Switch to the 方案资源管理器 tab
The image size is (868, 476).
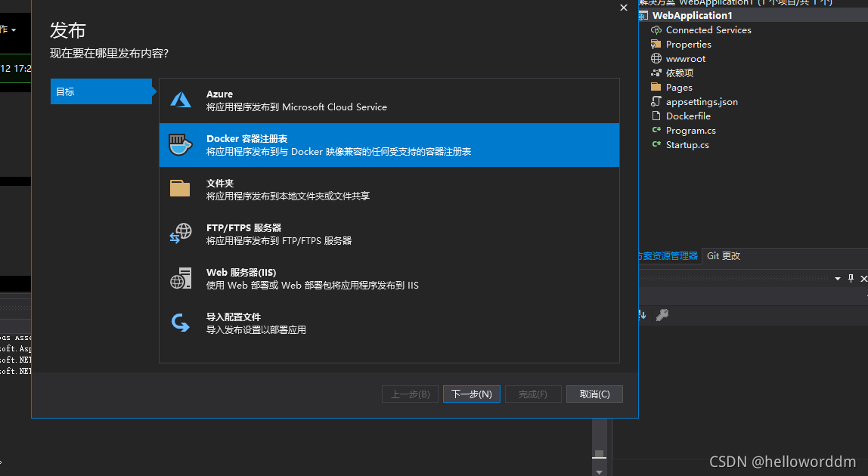668,255
